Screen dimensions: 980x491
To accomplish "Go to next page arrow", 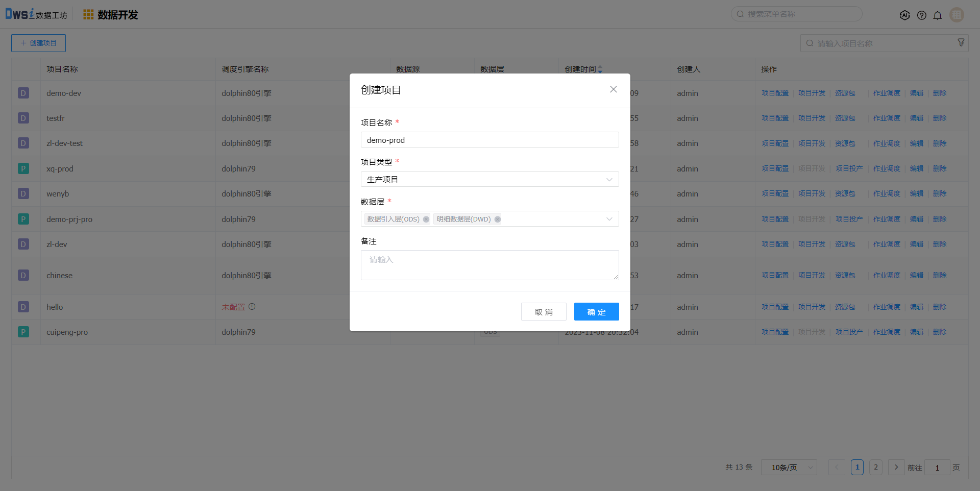I will pyautogui.click(x=896, y=468).
